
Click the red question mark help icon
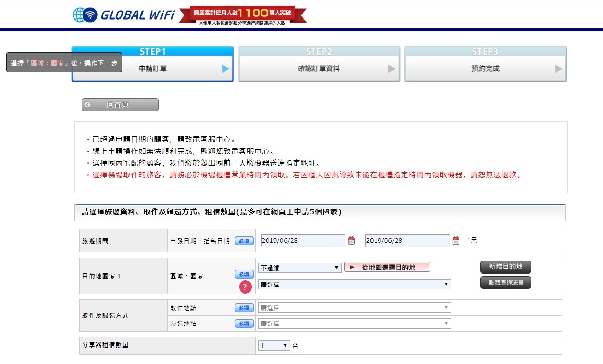(245, 287)
